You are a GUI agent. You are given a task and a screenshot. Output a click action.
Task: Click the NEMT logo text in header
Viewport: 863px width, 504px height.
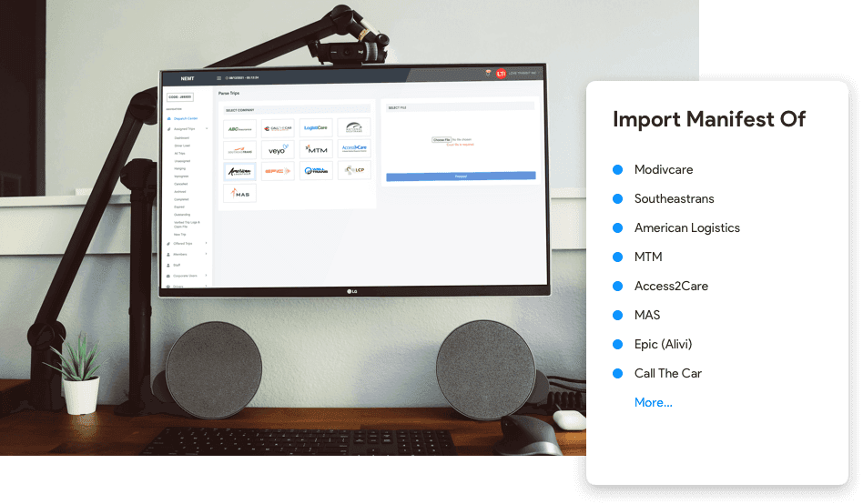(188, 78)
